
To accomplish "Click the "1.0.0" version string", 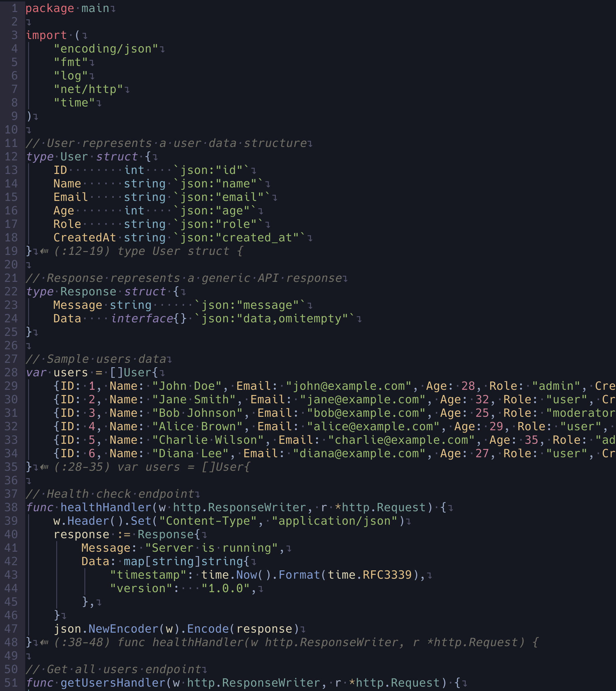I will (x=225, y=588).
